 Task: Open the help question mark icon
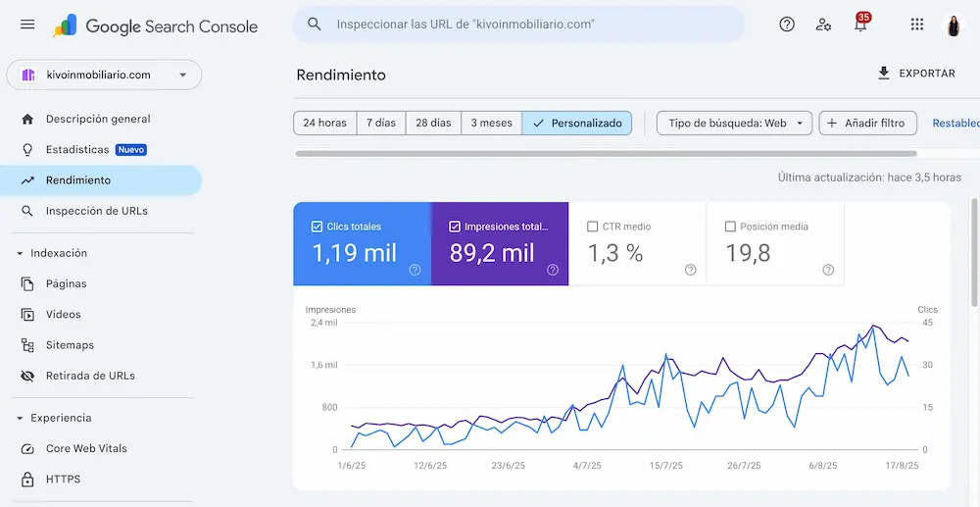[787, 25]
